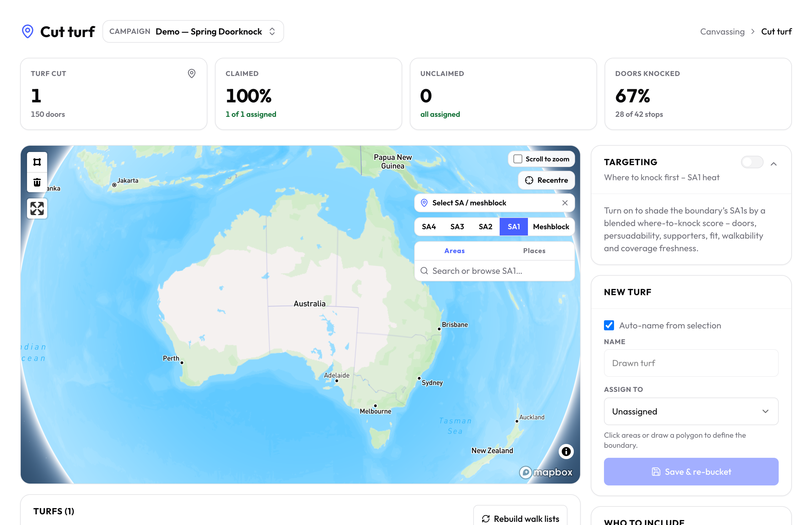The height and width of the screenshot is (525, 812).
Task: Click the Recentre map button
Action: point(546,180)
